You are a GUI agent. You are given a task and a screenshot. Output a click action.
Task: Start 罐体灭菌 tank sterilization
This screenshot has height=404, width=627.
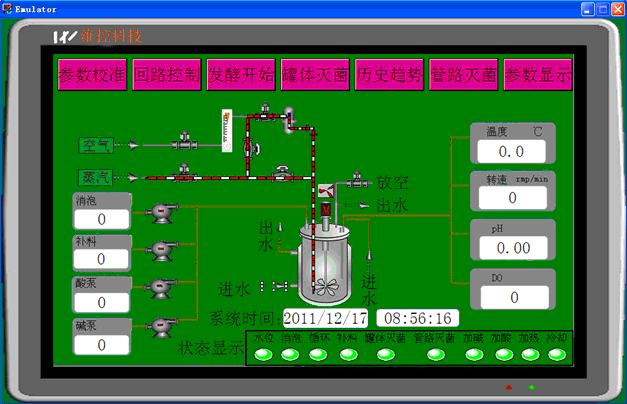click(315, 75)
